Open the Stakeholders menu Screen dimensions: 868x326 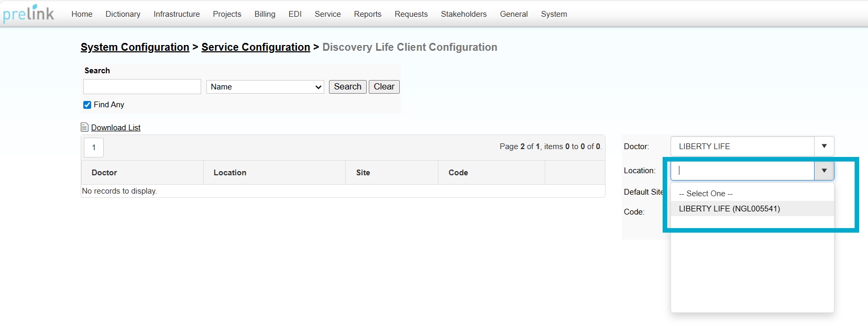click(x=464, y=14)
